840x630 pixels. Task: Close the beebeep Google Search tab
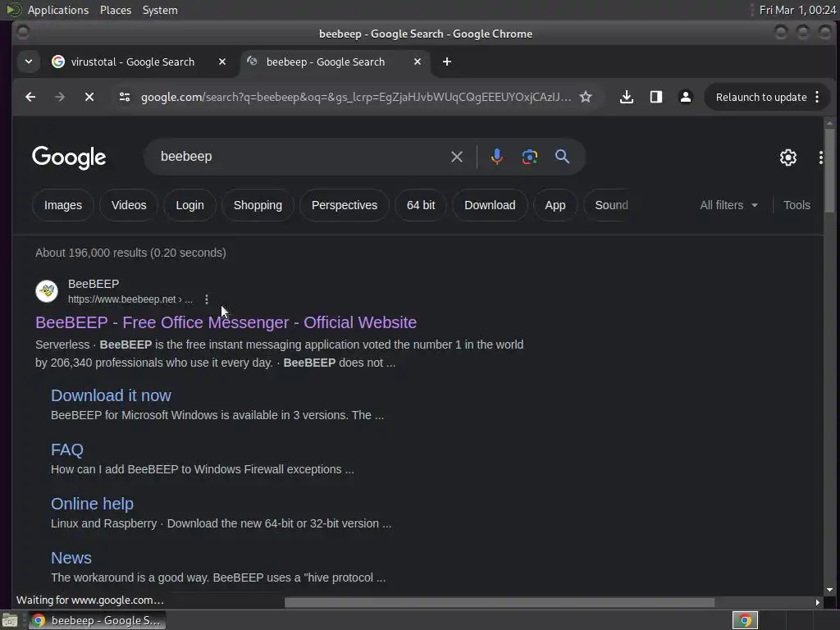coord(418,62)
